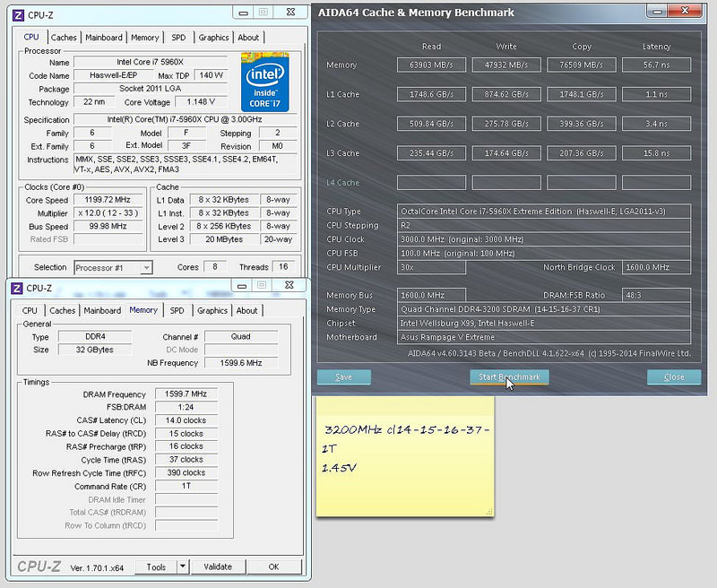Click the Motherboard field Asus Rampage V Extreme

(544, 337)
